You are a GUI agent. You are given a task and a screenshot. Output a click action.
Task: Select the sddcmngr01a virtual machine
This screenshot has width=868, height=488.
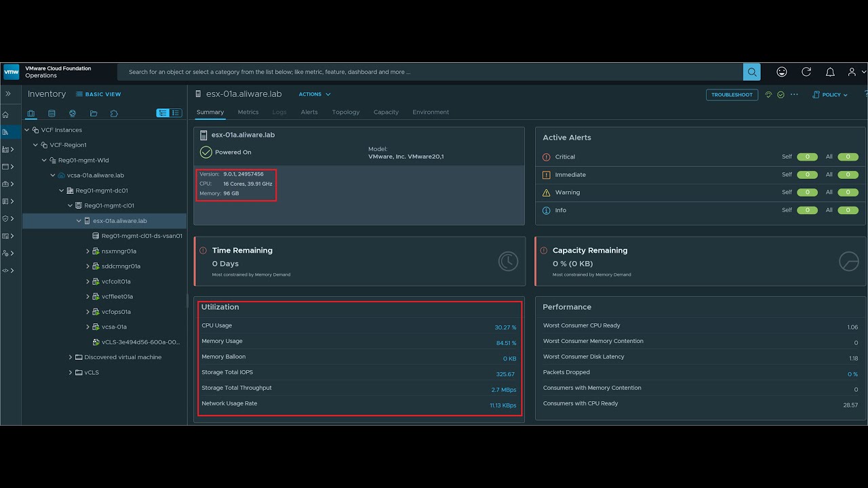121,266
